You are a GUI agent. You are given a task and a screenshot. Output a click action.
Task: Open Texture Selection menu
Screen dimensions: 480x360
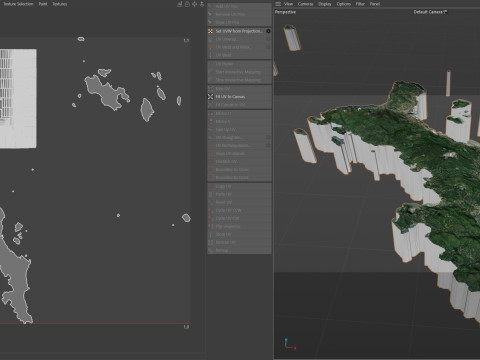(x=18, y=4)
